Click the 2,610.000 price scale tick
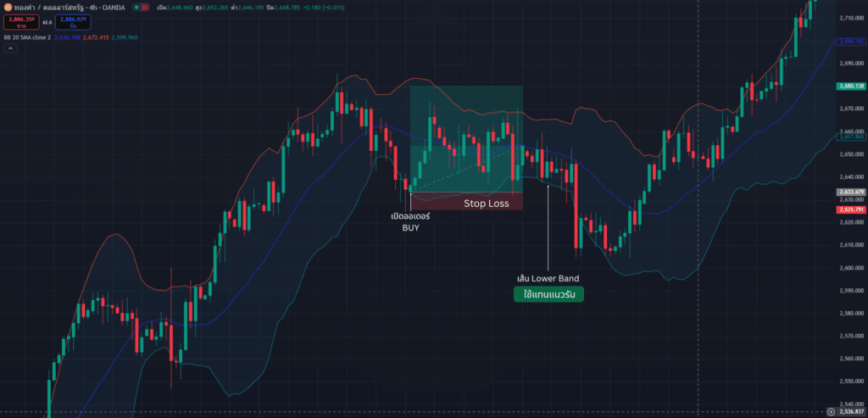The image size is (868, 418). (x=852, y=245)
